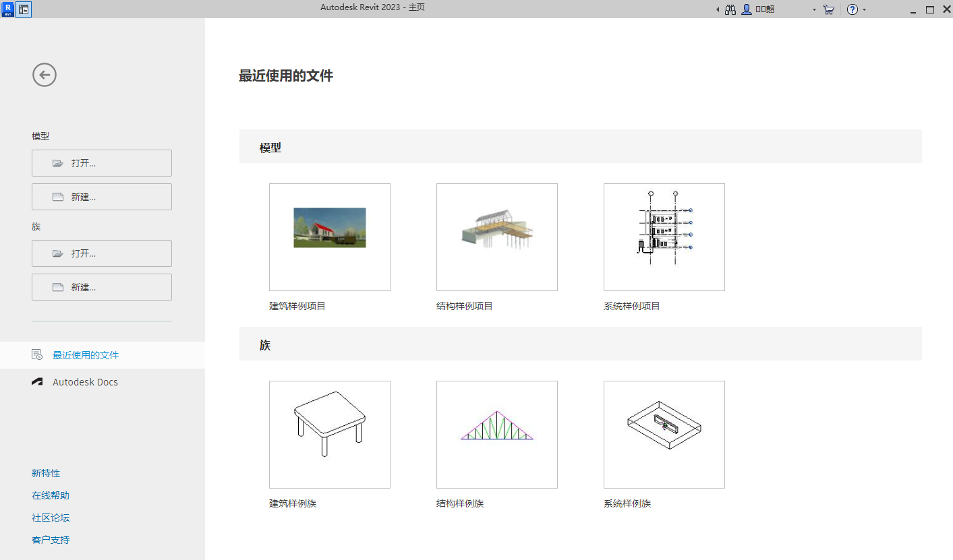Click the back arrow in the sidebar
The width and height of the screenshot is (953, 560).
coord(44,75)
